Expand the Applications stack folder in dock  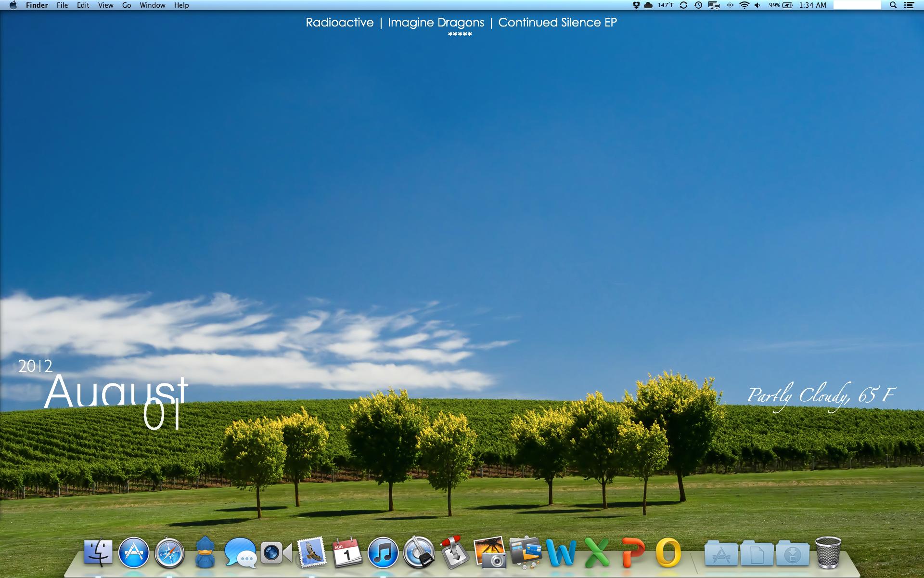720,554
